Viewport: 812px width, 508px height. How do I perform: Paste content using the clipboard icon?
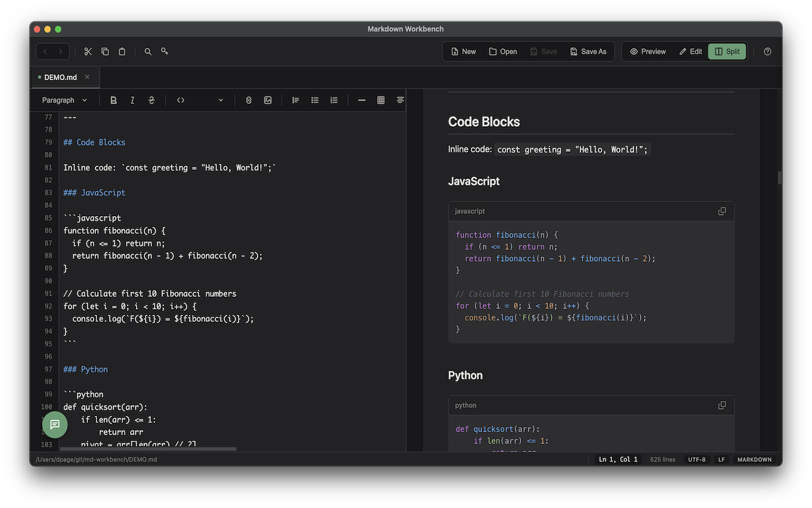tap(122, 51)
